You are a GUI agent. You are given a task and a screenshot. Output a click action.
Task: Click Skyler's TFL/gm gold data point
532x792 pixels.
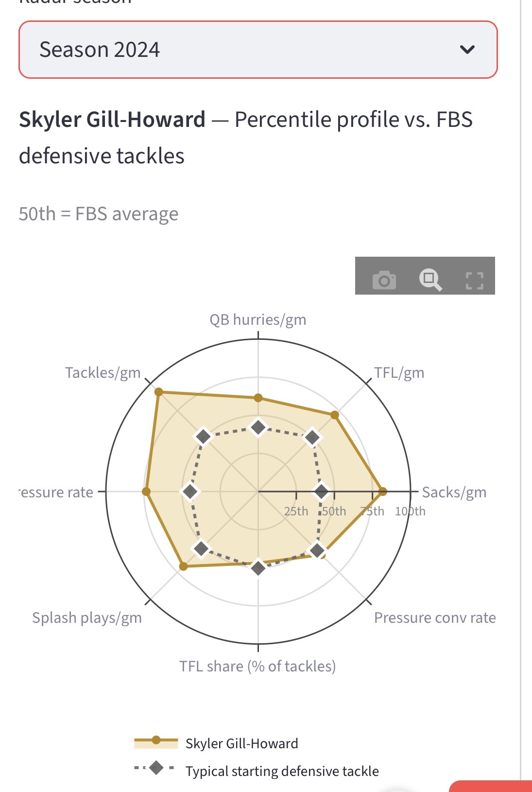(335, 415)
